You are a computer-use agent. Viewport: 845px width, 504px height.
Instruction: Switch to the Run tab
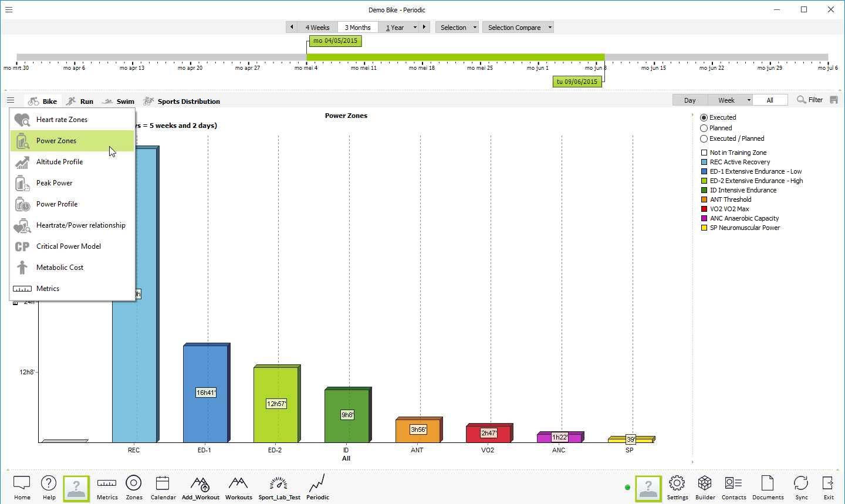[x=80, y=102]
